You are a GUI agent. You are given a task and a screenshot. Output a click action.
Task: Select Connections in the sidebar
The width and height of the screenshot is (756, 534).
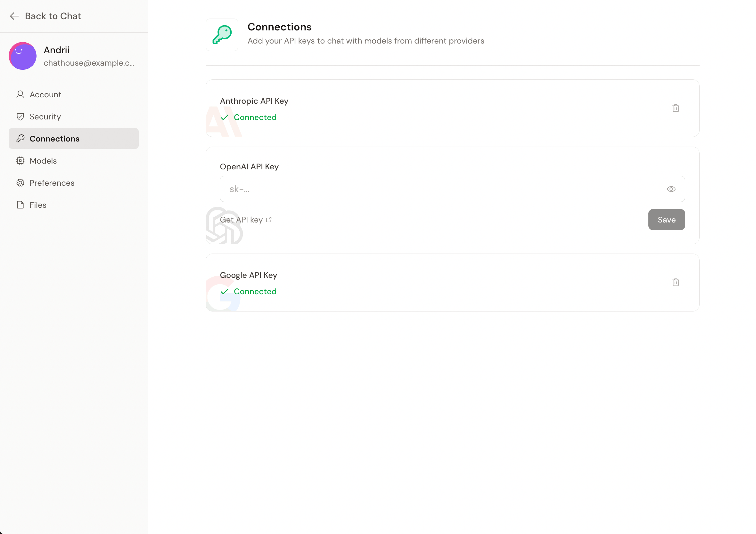tap(54, 139)
